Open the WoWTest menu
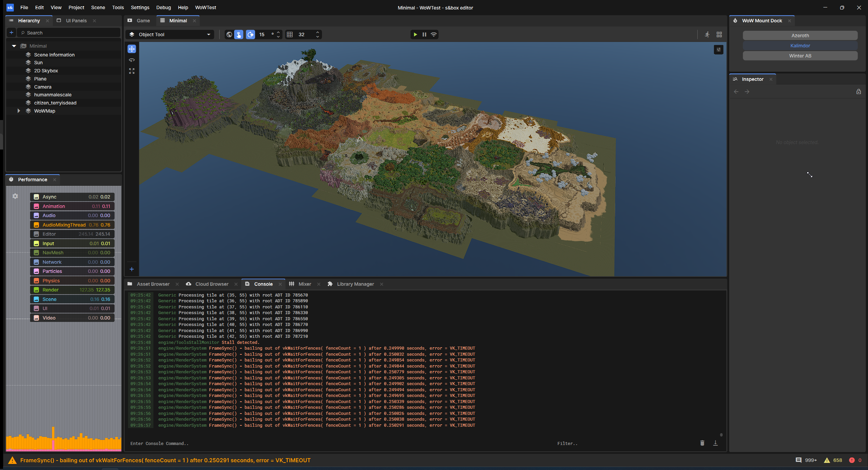This screenshot has height=470, width=868. click(205, 7)
